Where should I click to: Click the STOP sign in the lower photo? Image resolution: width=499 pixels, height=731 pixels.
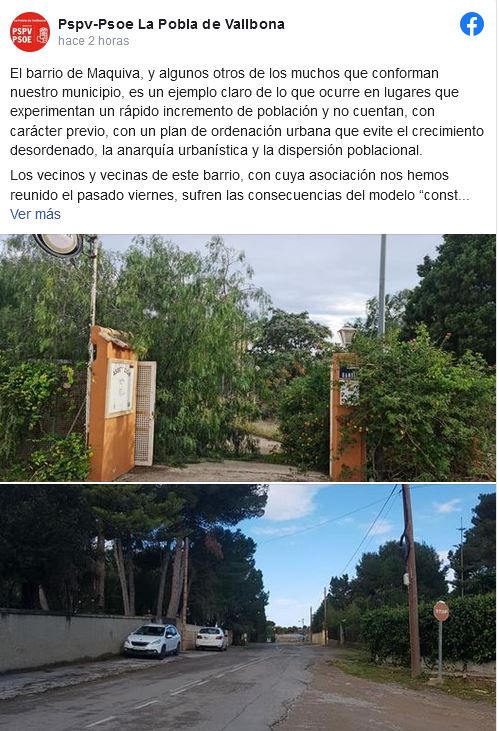441,611
